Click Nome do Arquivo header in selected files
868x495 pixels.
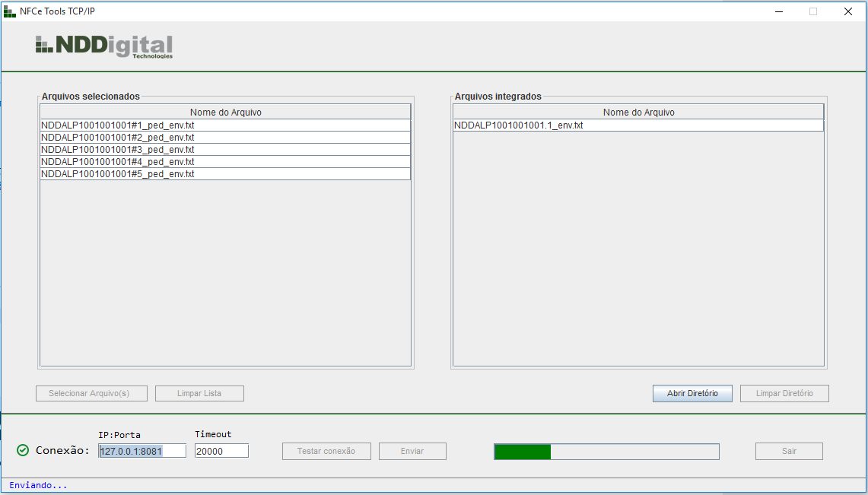225,113
